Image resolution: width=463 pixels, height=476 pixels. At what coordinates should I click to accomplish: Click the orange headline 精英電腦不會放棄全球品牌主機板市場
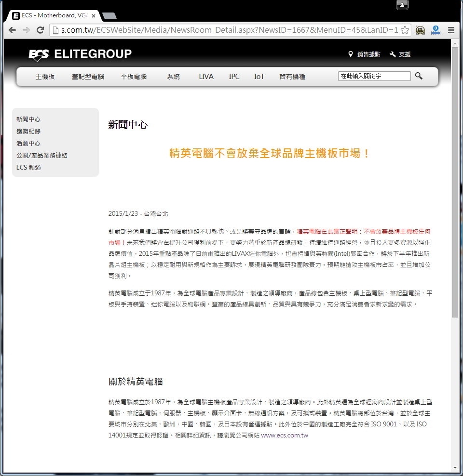(269, 153)
